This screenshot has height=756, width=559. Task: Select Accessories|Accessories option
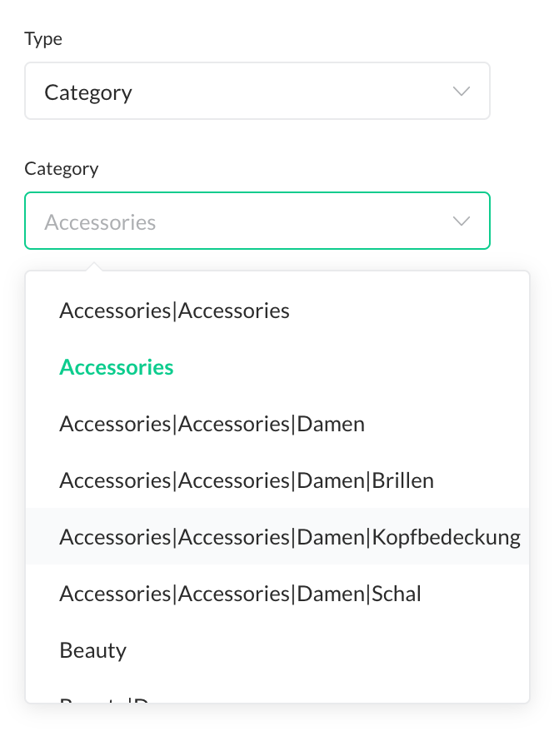(x=174, y=311)
